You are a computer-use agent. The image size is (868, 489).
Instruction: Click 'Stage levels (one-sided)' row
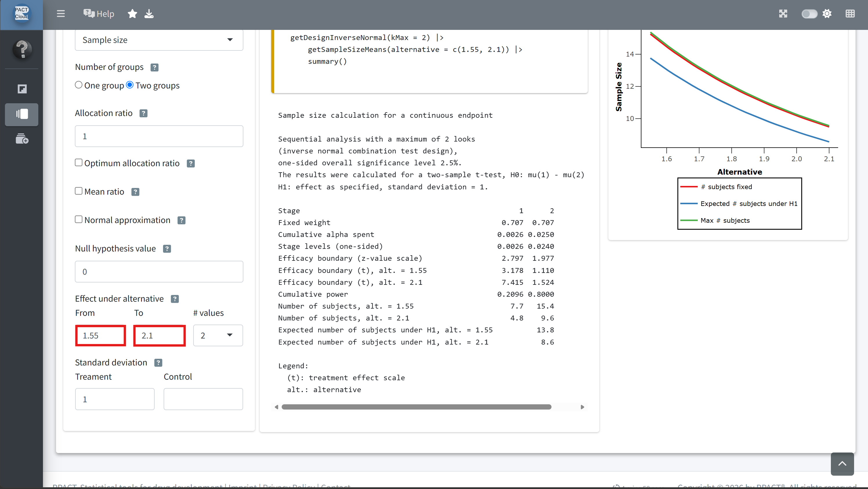pyautogui.click(x=416, y=246)
